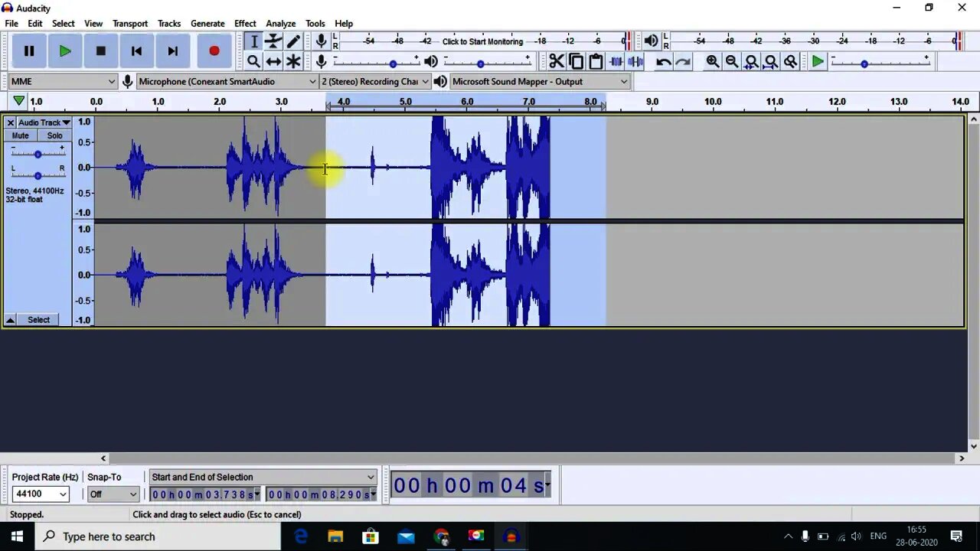The width and height of the screenshot is (980, 551).
Task: Click the Play-at-speed green button
Action: point(818,61)
